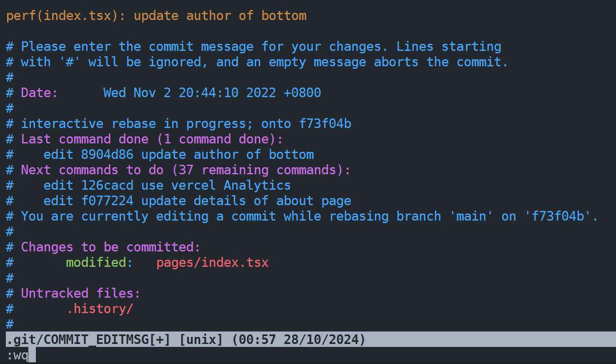Click the commit hash f077224
The width and height of the screenshot is (616, 364).
coord(107,201)
